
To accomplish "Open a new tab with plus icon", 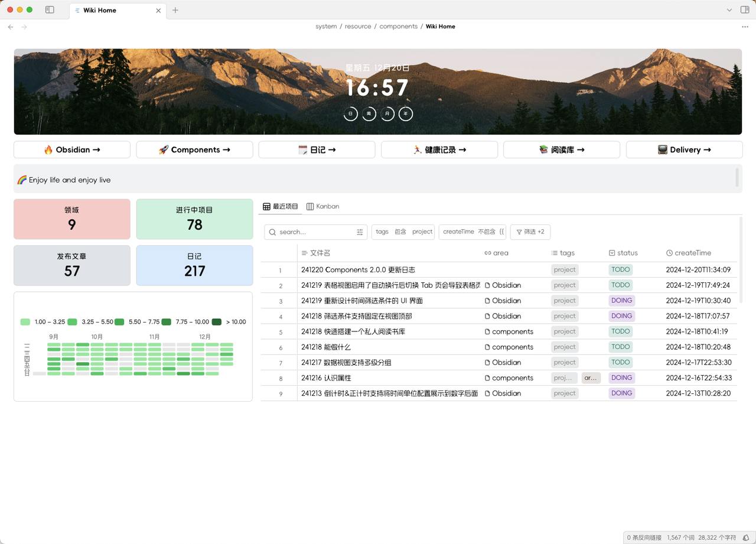I will click(x=175, y=10).
